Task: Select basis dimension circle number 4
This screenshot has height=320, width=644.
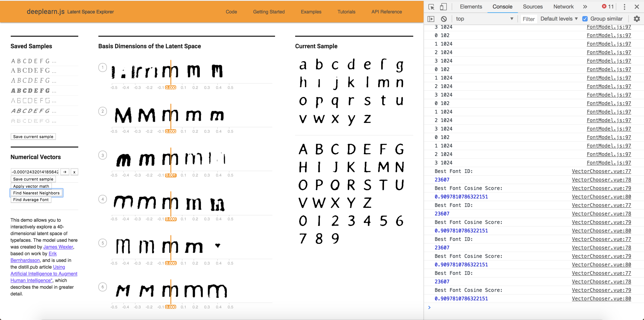Action: 102,199
